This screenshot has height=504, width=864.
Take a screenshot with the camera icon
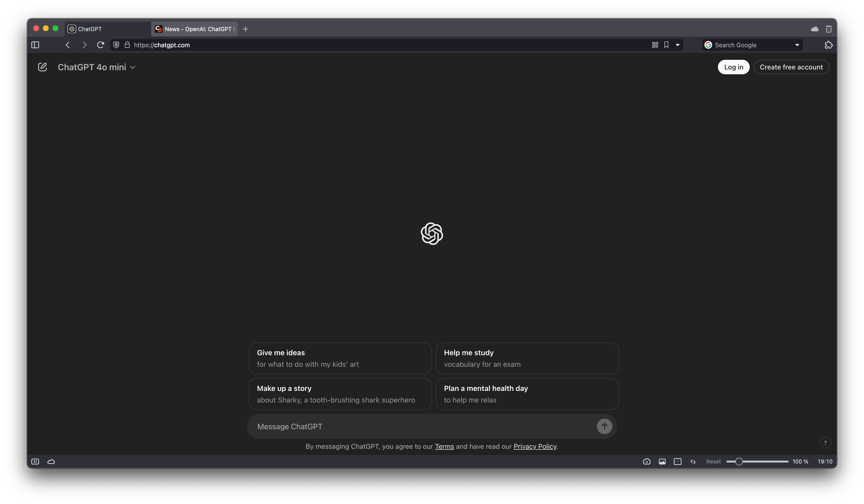click(x=647, y=462)
